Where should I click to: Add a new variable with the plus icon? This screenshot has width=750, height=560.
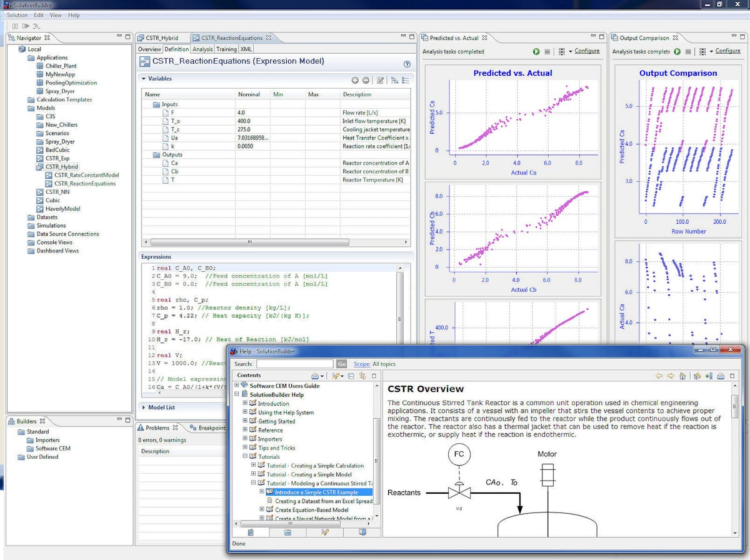click(355, 80)
